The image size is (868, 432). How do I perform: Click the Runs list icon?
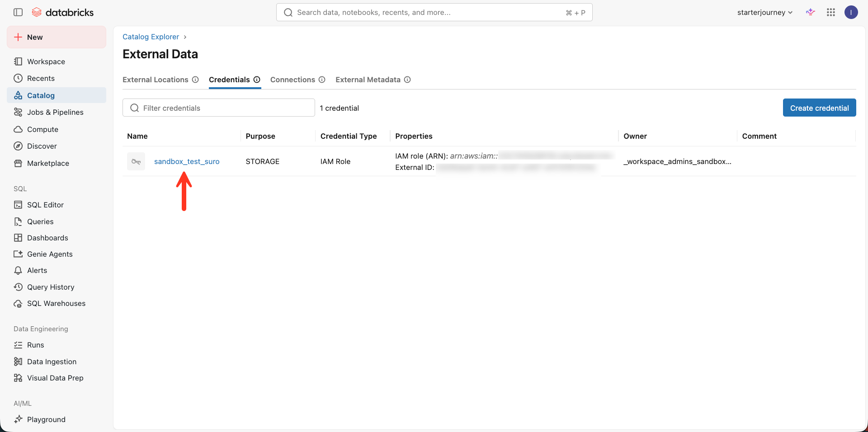point(18,345)
